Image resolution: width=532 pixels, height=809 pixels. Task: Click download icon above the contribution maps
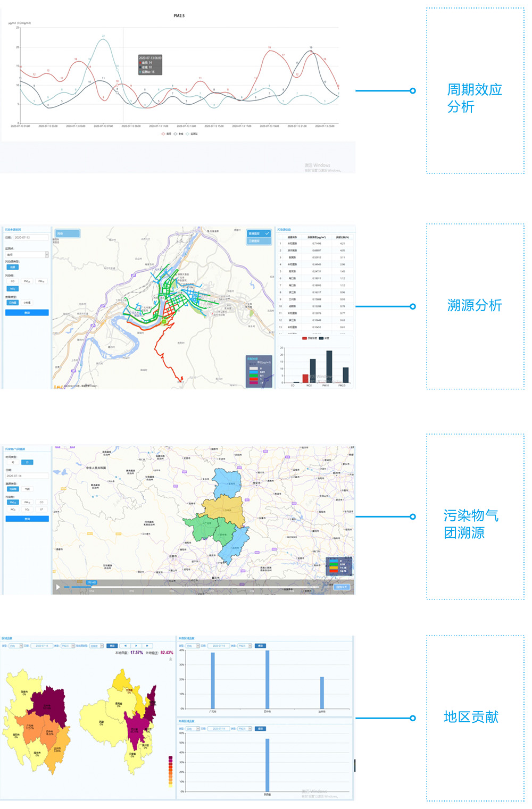(171, 659)
